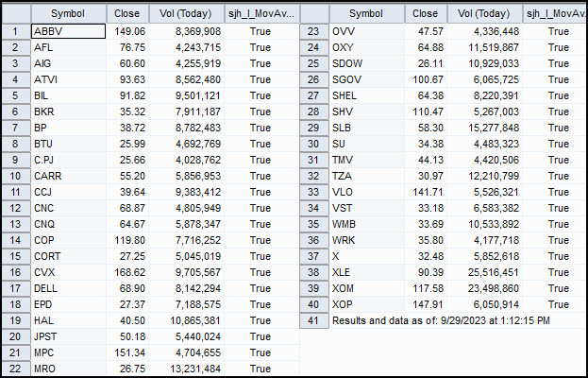
Task: Select the AFL symbol cell
Action: tap(69, 47)
